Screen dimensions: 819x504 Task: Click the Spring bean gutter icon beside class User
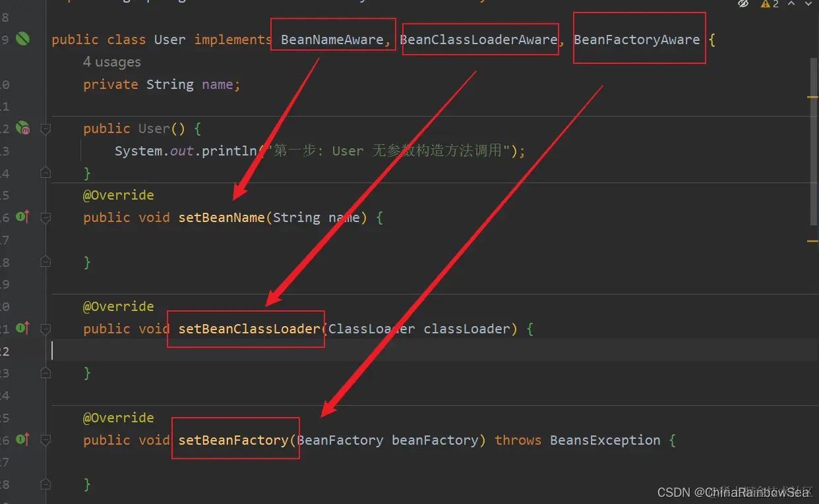pos(22,39)
